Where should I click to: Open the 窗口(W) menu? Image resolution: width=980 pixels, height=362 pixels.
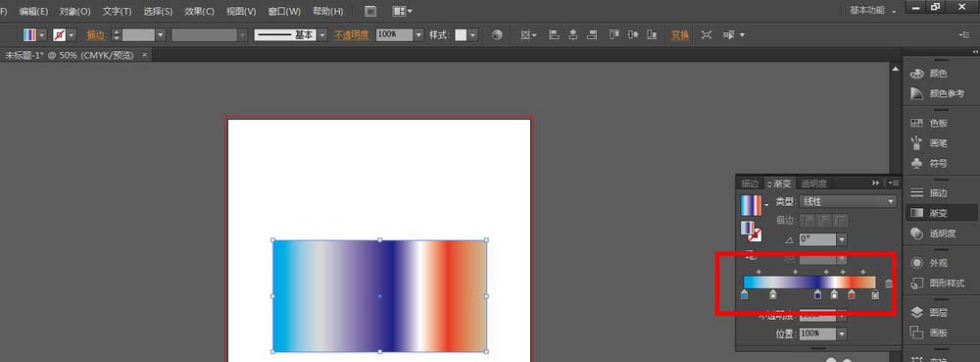click(x=284, y=11)
